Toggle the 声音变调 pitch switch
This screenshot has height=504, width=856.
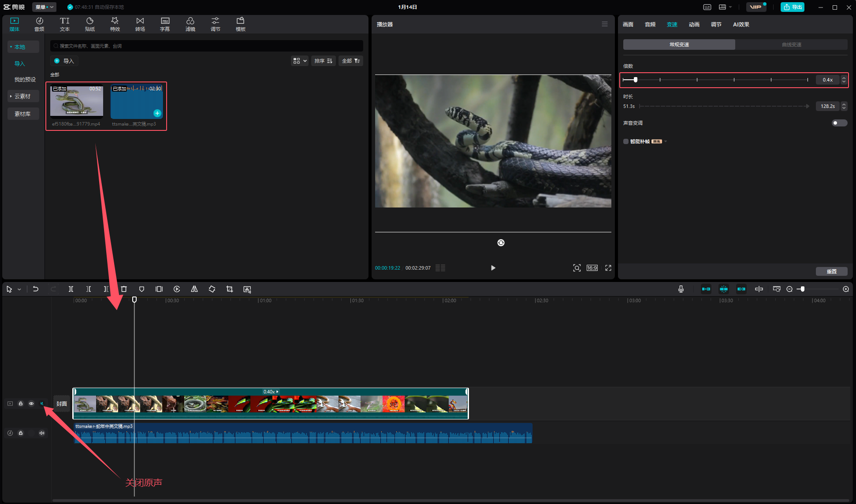point(839,123)
